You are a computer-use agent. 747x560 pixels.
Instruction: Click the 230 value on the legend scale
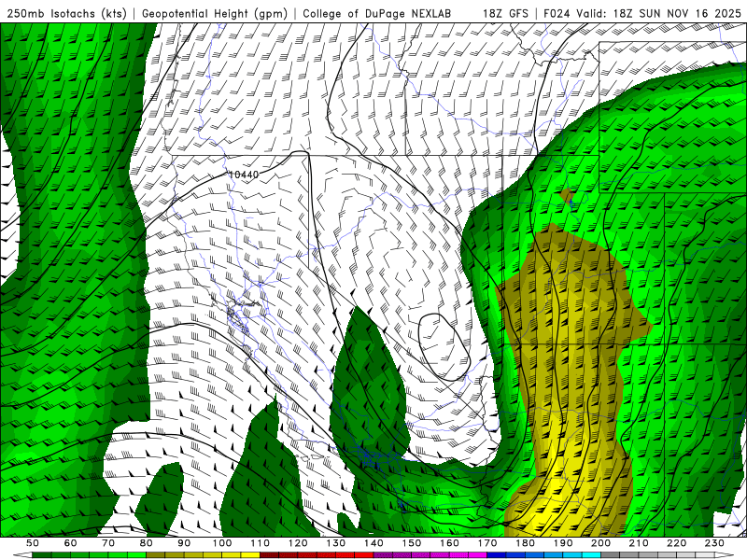pos(714,543)
